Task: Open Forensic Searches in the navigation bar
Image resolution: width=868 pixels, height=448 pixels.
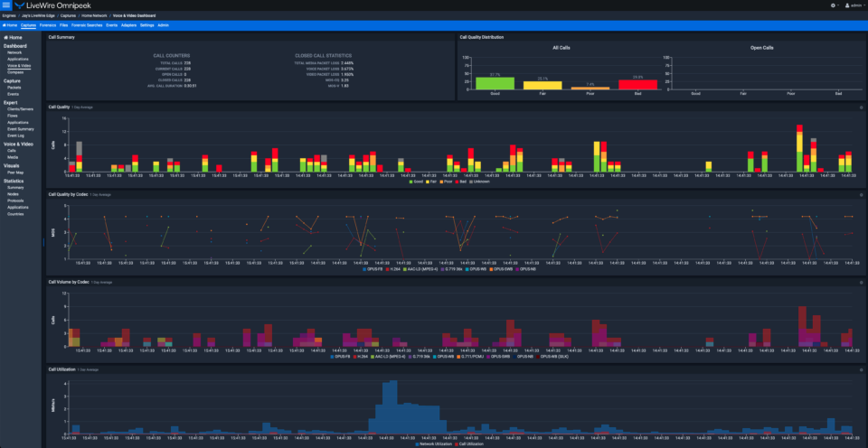Action: [x=87, y=25]
